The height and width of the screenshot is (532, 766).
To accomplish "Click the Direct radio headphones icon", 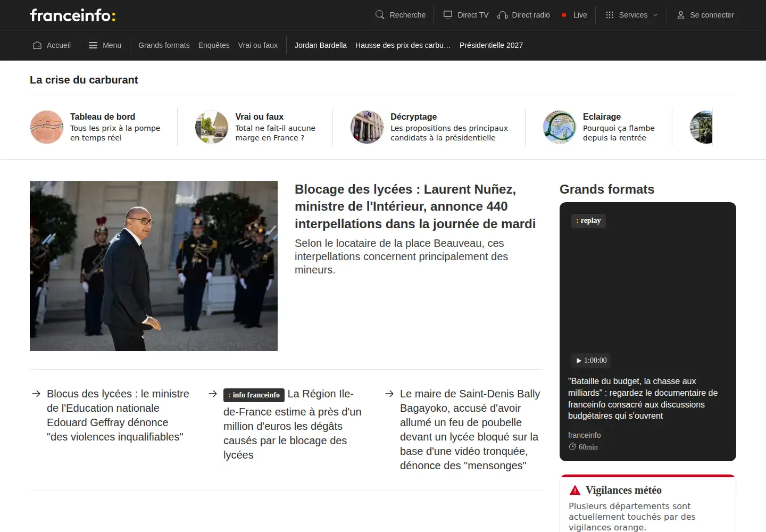I will 502,15.
